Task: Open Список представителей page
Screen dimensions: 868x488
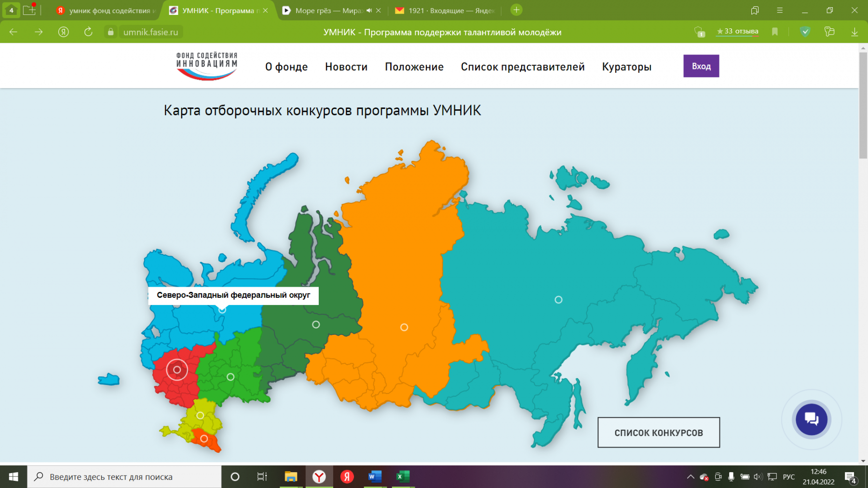Action: coord(523,66)
